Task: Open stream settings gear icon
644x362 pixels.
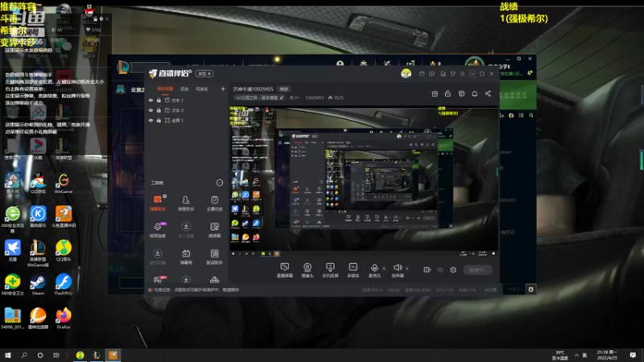Action: pos(453,269)
